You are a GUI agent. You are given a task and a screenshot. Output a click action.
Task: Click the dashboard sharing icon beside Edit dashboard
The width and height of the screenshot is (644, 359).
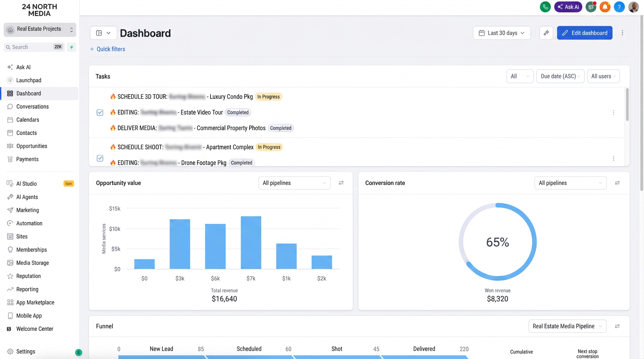546,33
